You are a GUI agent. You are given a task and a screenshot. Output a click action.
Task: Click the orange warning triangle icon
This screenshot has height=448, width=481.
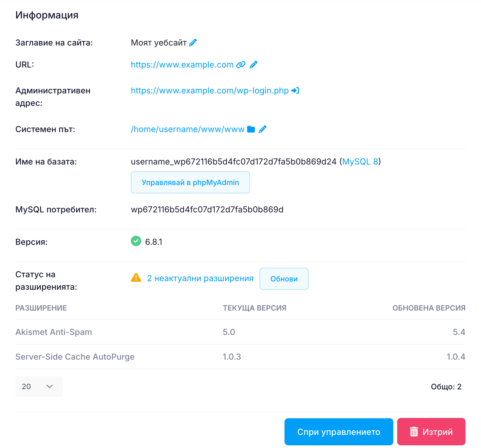click(x=136, y=277)
